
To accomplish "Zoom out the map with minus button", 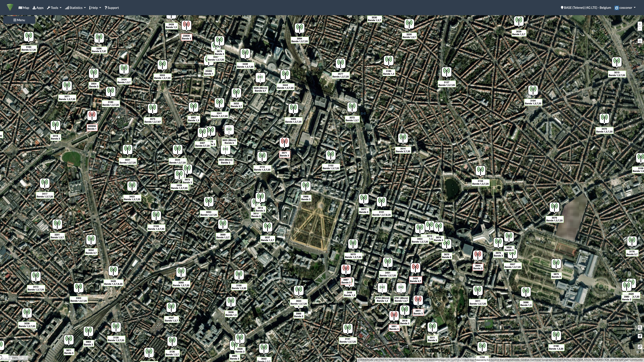I will [640, 29].
